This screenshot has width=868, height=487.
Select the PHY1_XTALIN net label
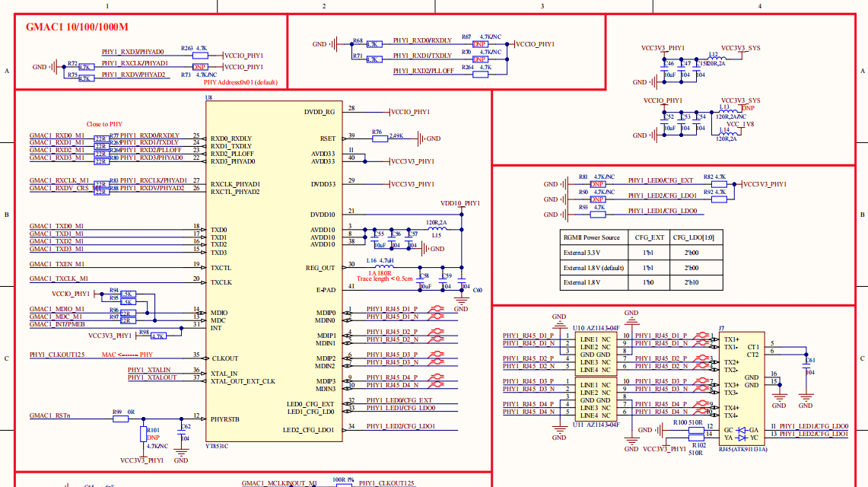click(149, 370)
